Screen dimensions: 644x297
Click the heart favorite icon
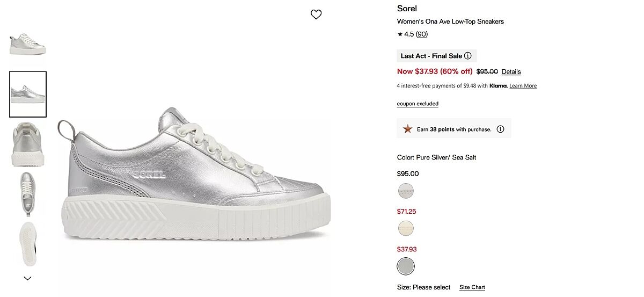click(316, 15)
